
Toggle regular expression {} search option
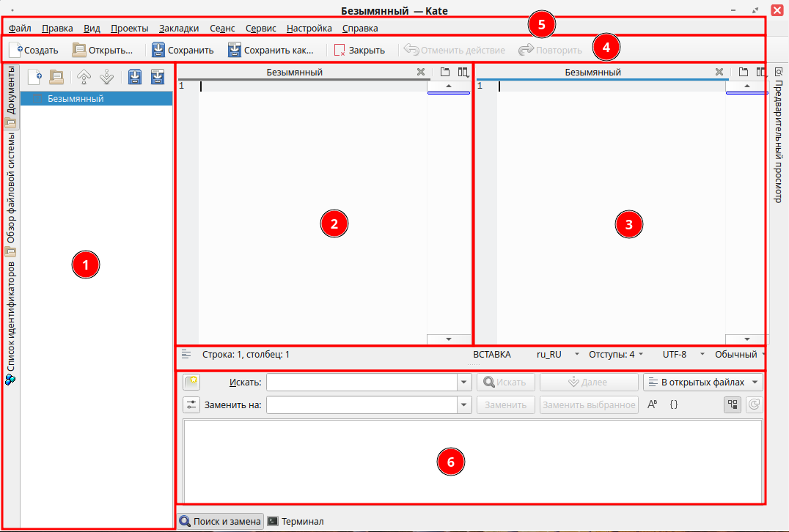[x=674, y=404]
